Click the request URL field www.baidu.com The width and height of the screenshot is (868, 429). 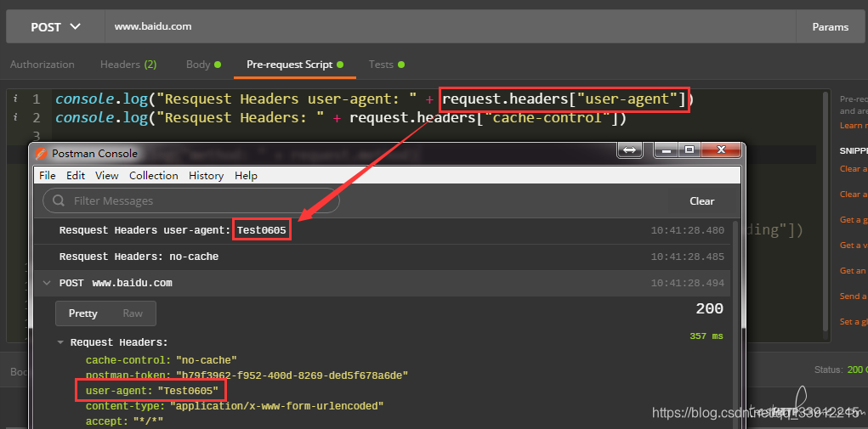point(450,26)
